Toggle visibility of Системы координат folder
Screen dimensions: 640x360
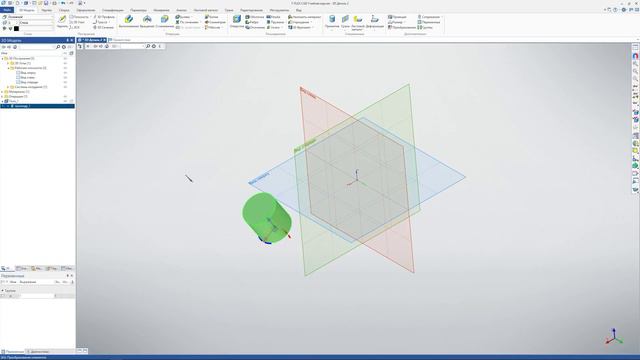coord(65,87)
